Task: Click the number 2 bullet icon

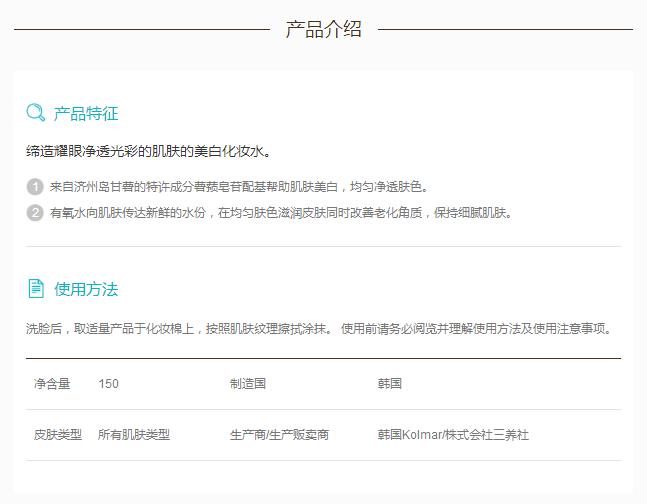Action: coord(34,212)
